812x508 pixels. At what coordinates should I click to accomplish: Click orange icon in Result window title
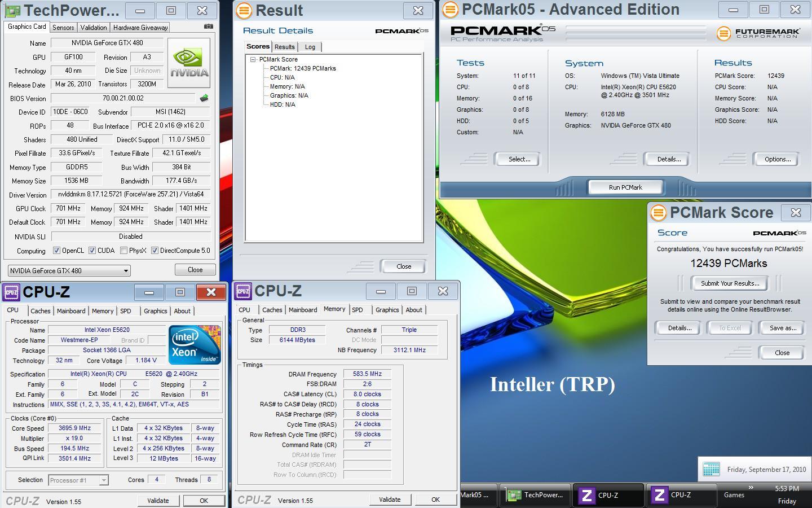(244, 10)
